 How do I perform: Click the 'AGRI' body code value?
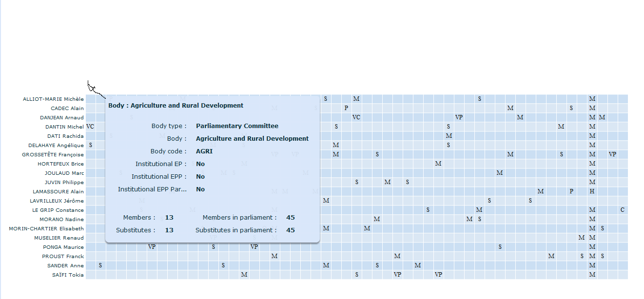(204, 151)
